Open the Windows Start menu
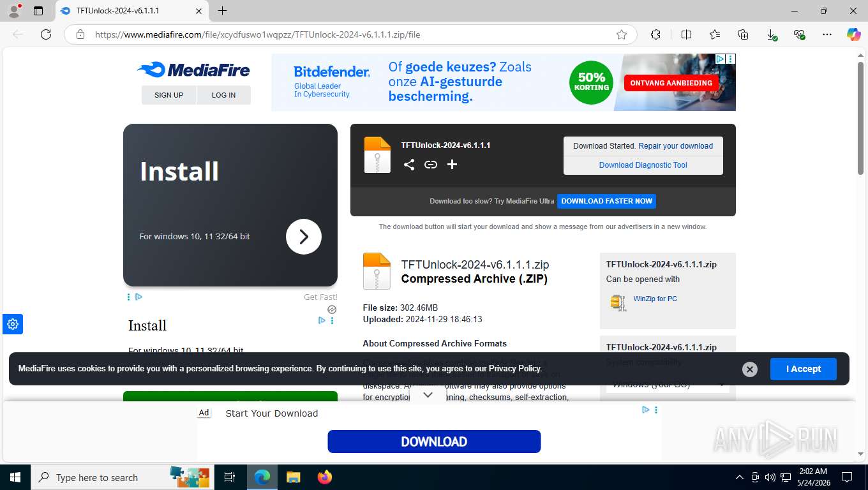The height and width of the screenshot is (490, 868). (15, 477)
